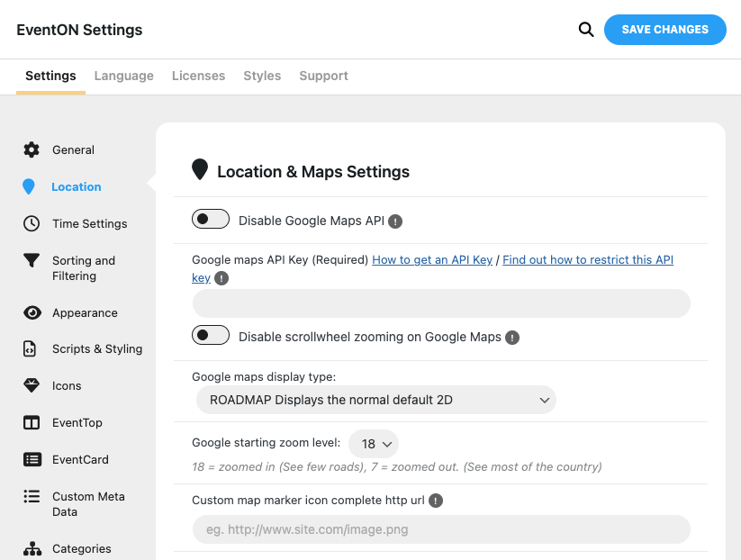
Task: Click the search magnifier icon
Action: 586,30
